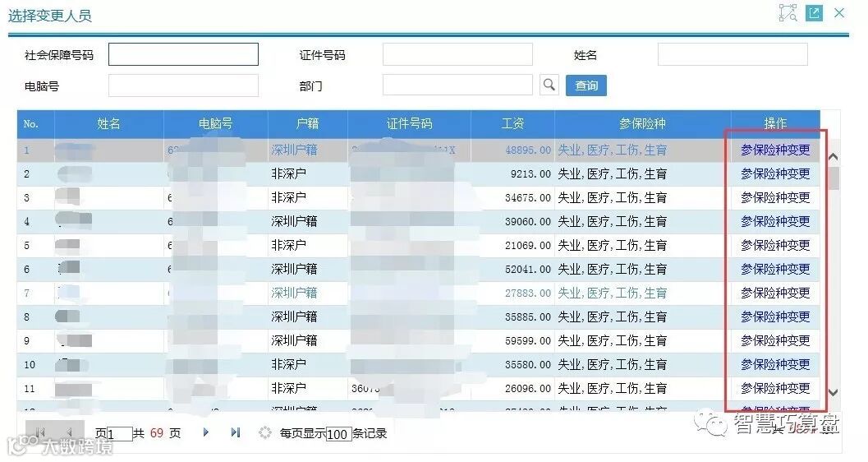Click 参保险种变更 link in row 6

(775, 269)
